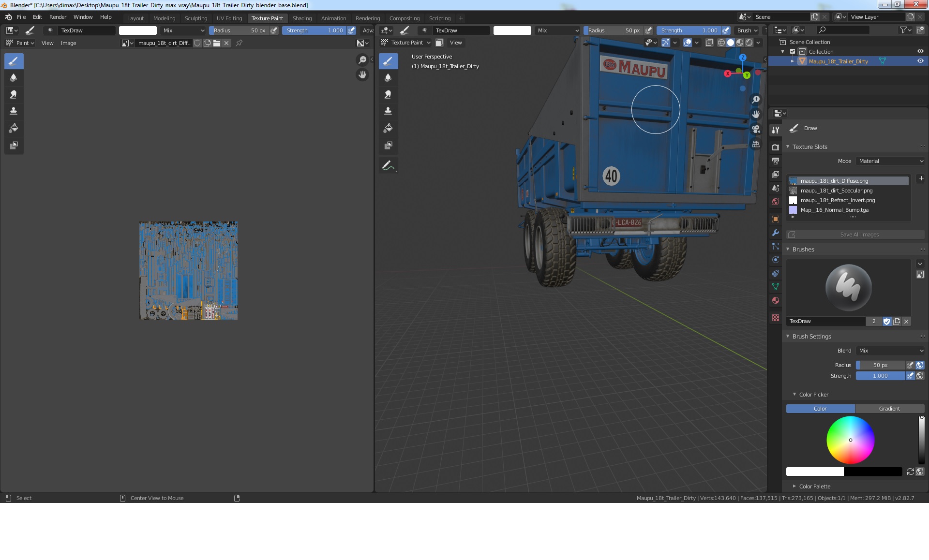Open the Modifier properties wrench tab
Image resolution: width=929 pixels, height=560 pixels.
[776, 233]
